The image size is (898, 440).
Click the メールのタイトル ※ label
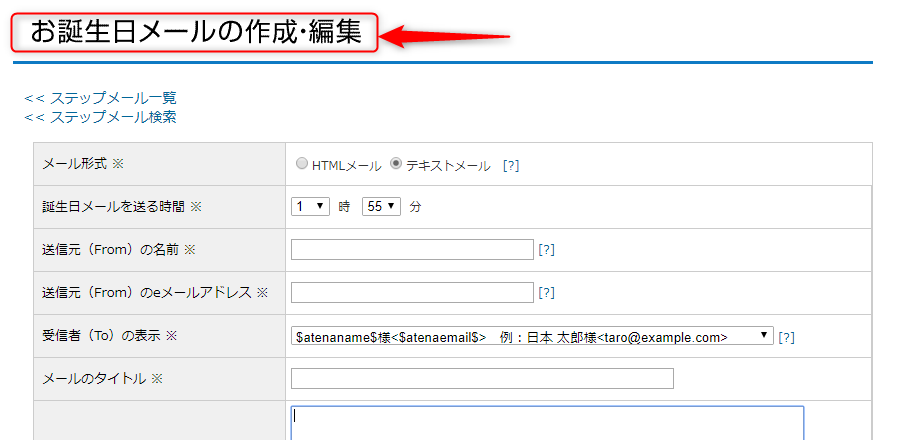pos(103,379)
